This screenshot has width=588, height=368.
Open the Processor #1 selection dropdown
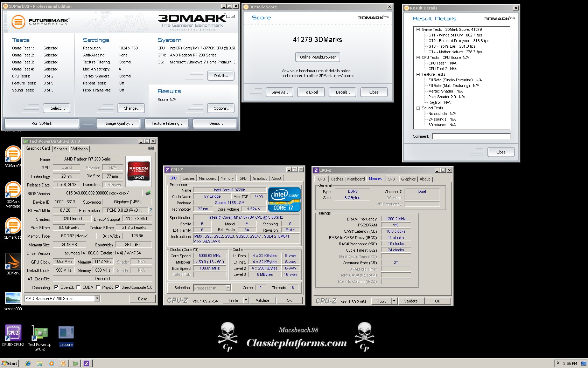tap(228, 288)
